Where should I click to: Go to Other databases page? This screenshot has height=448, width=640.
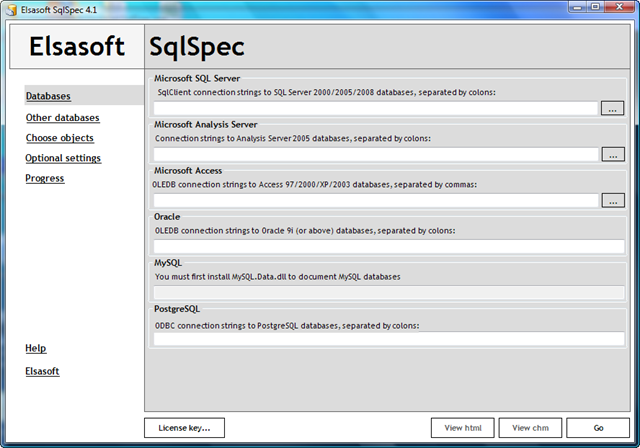tap(62, 118)
